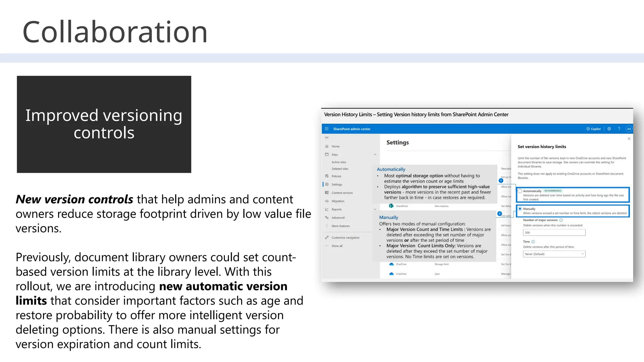Click the Advanced icon in sidebar
The image size is (644, 362).
tap(327, 217)
